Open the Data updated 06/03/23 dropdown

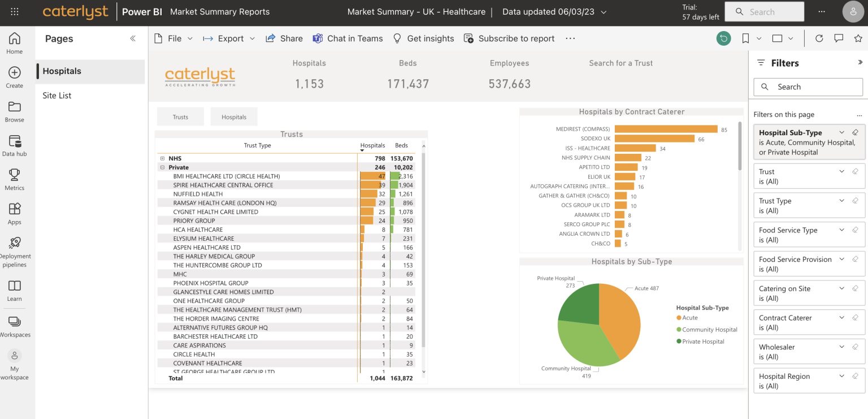pos(604,11)
